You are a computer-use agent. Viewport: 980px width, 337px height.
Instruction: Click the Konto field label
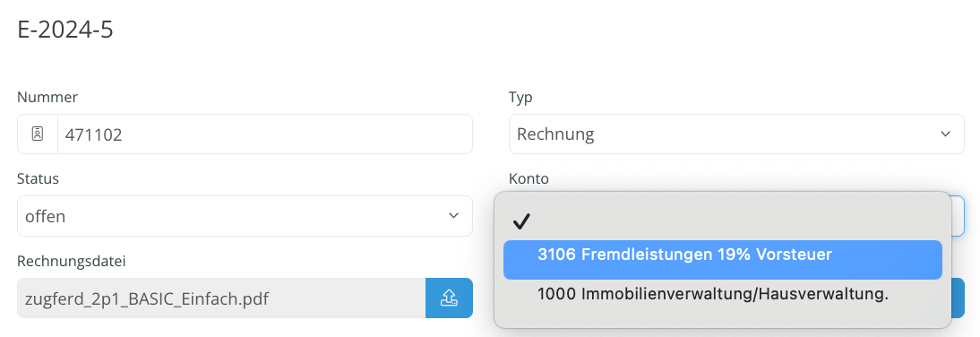pyautogui.click(x=529, y=179)
